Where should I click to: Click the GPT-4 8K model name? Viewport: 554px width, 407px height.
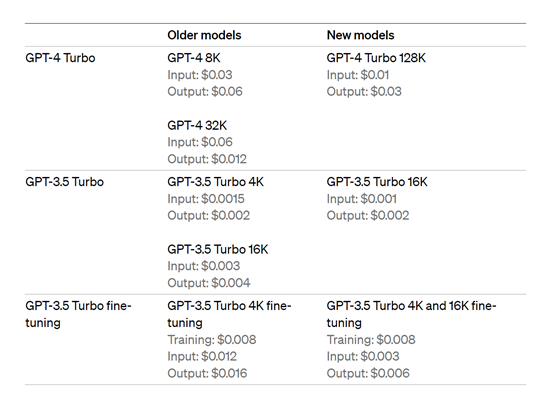coord(194,58)
